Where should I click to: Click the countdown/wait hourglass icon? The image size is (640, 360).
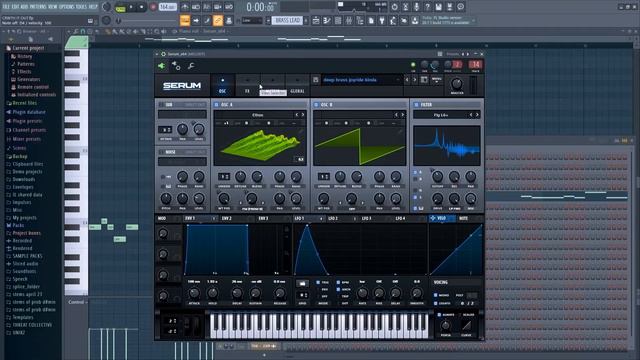pyautogui.click(x=405, y=7)
